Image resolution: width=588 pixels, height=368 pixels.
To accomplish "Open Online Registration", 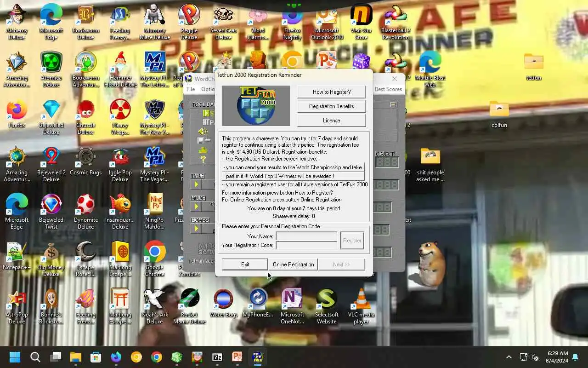I will (x=293, y=264).
